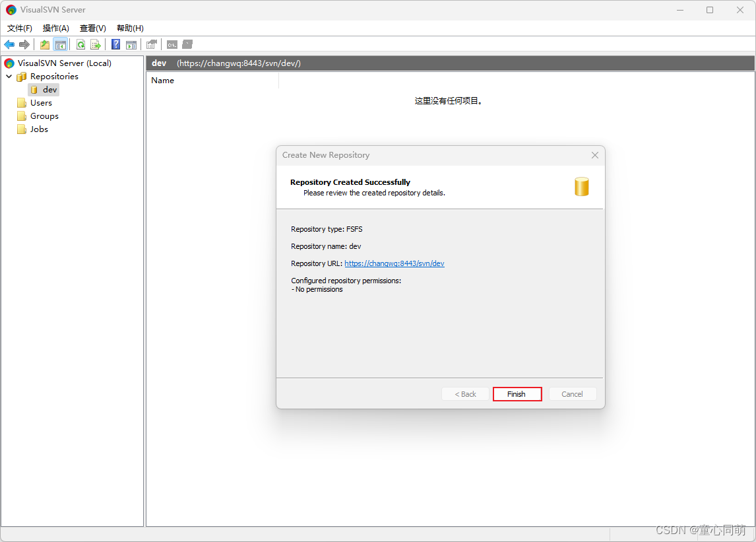Screen dimensions: 756x542
Task: Click the dev repository cylinder icon in tree
Action: tap(34, 90)
